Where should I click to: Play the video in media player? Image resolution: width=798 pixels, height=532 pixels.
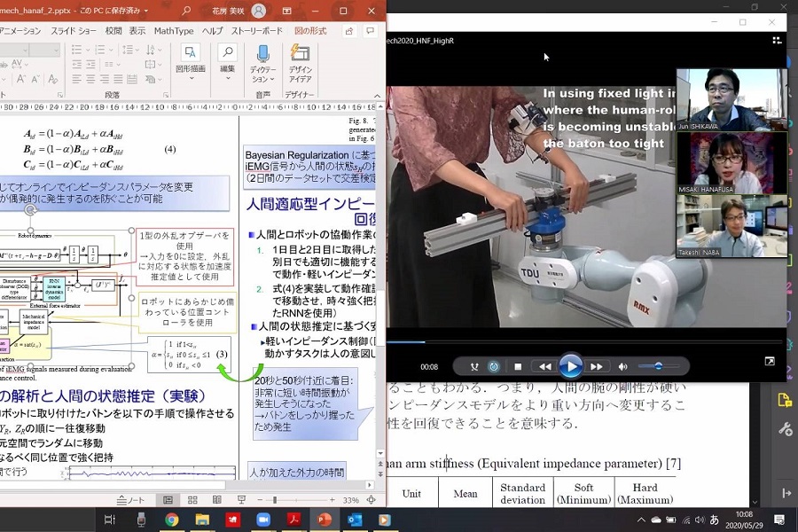tap(570, 366)
